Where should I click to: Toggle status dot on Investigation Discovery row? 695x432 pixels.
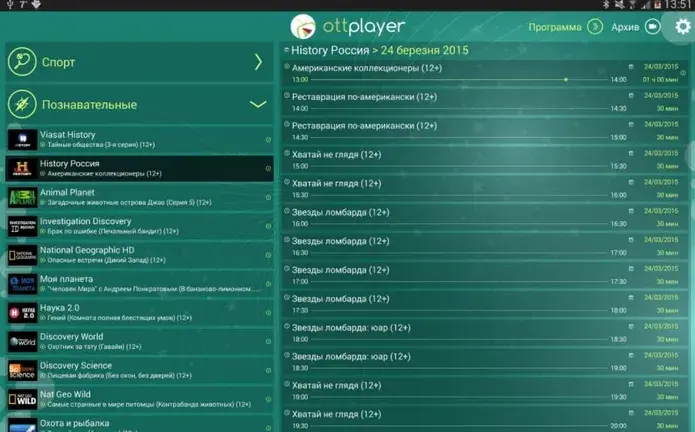click(268, 226)
